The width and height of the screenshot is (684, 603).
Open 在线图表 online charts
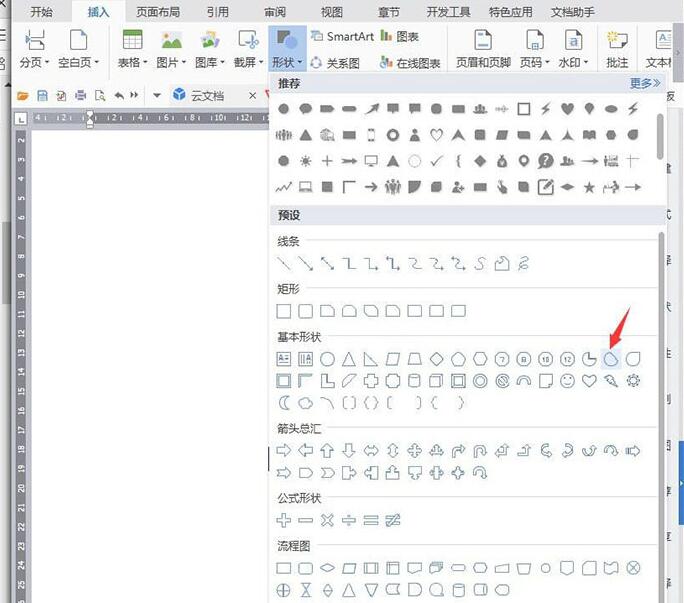point(410,63)
